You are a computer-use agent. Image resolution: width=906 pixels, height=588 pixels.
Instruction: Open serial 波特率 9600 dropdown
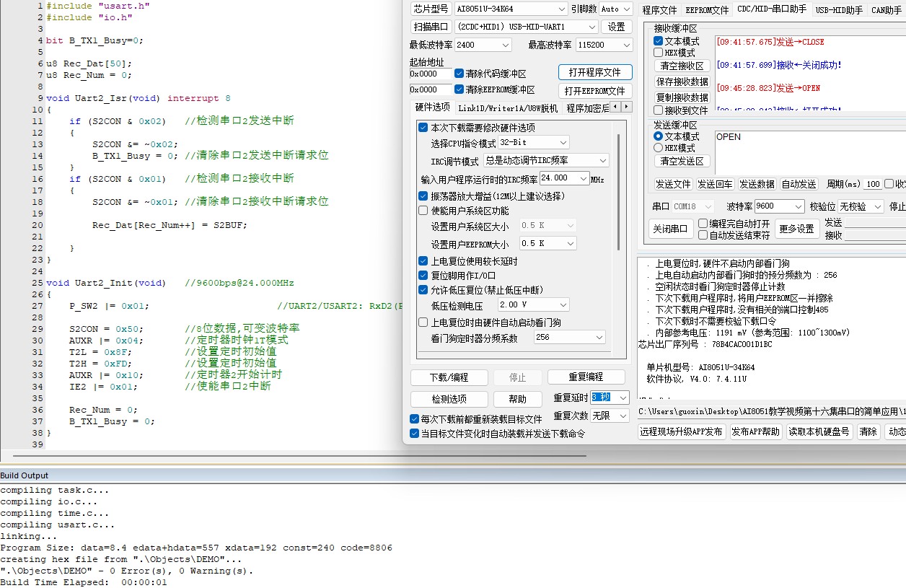point(778,206)
